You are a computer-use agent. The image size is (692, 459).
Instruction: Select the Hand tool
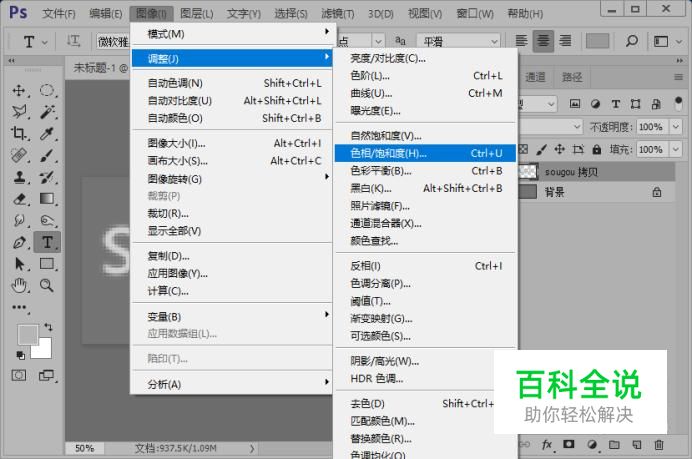[19, 286]
